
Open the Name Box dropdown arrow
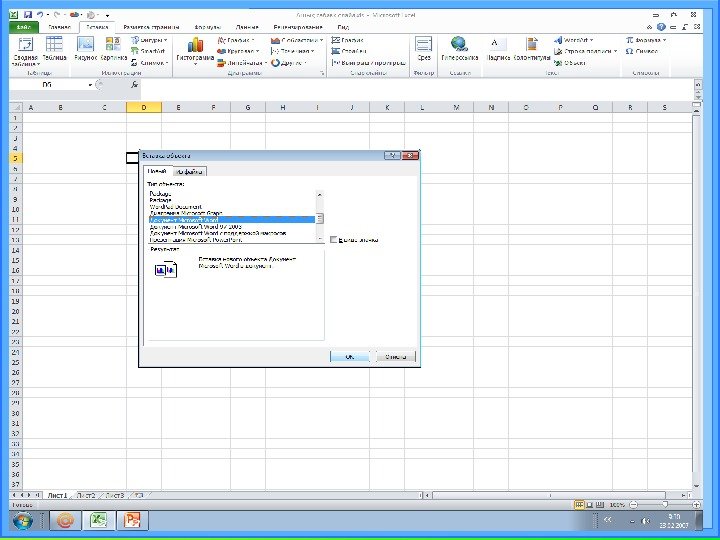click(90, 84)
